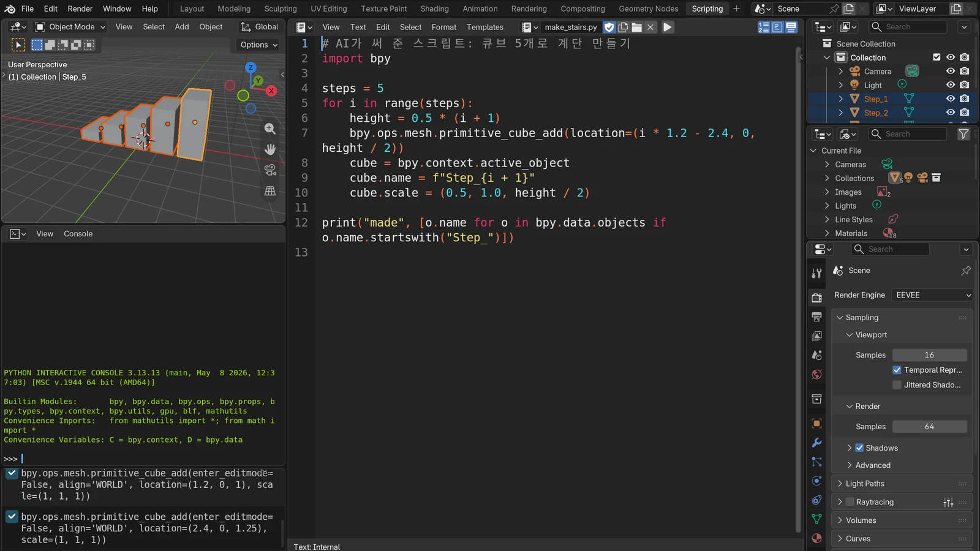The width and height of the screenshot is (980, 551).
Task: Select the Tweak select box tool icon
Action: click(x=18, y=45)
